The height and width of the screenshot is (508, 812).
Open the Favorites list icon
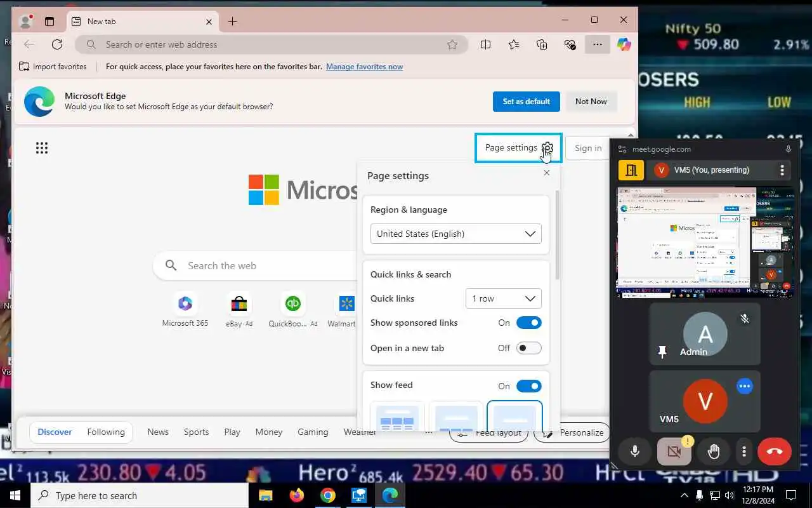pyautogui.click(x=514, y=44)
